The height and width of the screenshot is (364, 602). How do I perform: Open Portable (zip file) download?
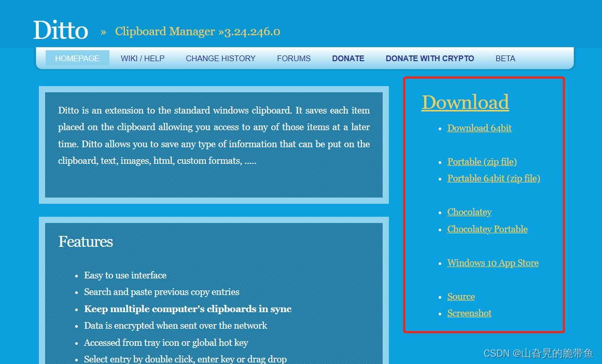point(482,162)
